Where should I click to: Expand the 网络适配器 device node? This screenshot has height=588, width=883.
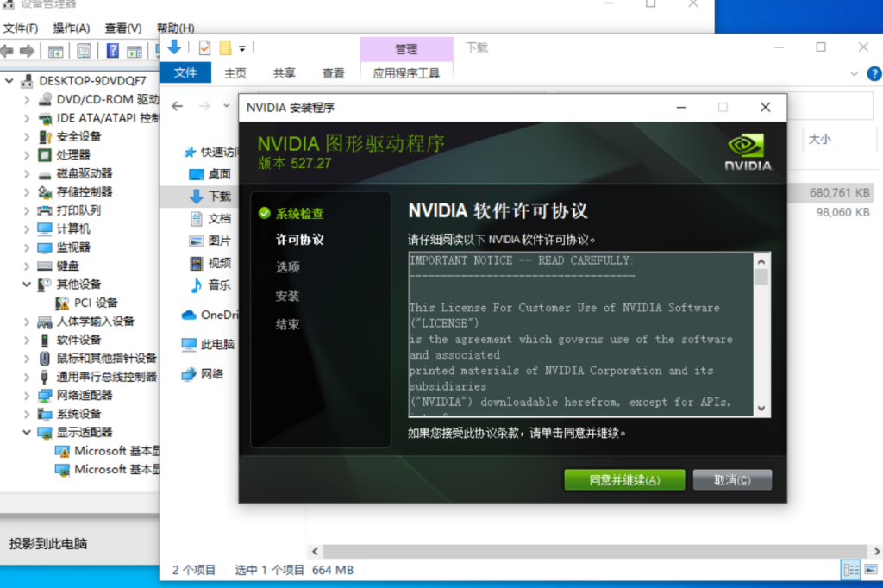pos(28,396)
